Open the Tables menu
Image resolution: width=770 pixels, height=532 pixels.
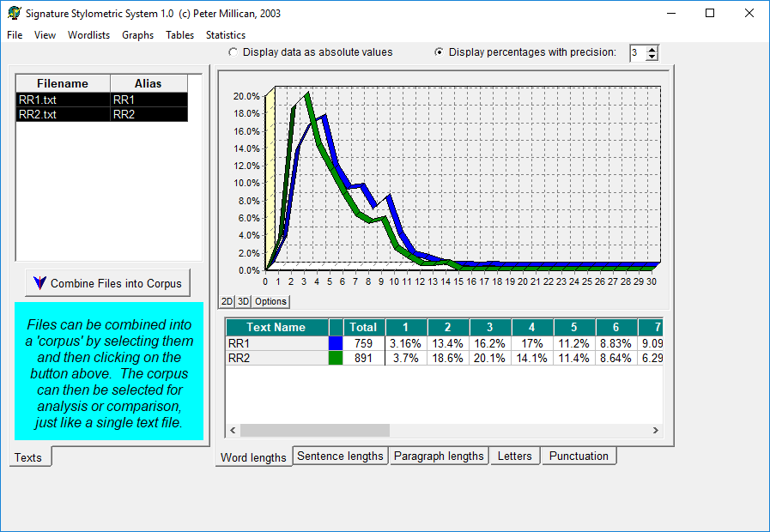179,35
